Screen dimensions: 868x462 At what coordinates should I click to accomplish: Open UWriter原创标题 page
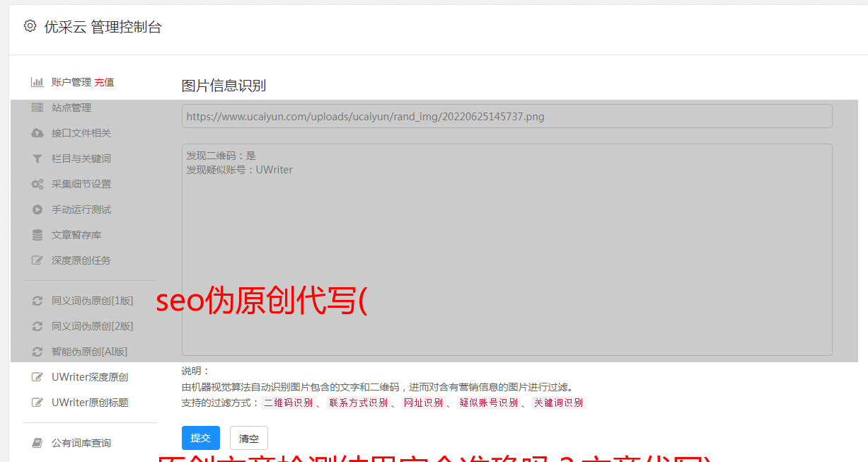coord(90,403)
